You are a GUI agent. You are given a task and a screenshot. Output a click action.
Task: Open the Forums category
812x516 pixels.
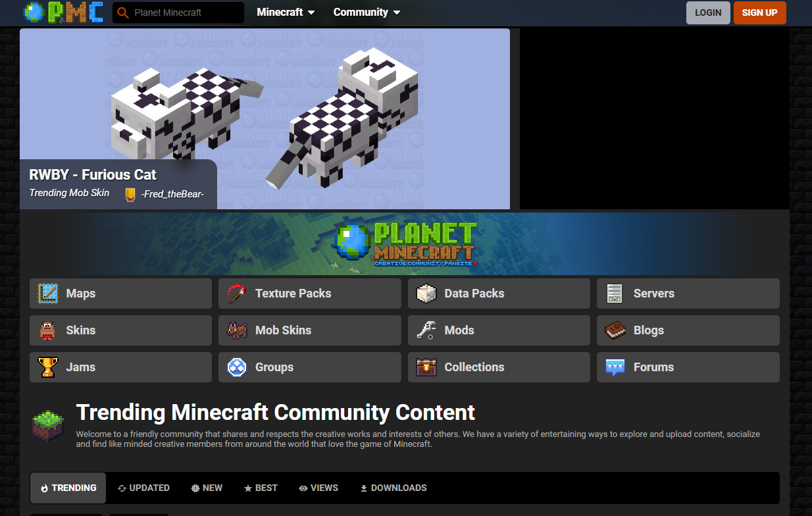(x=688, y=367)
